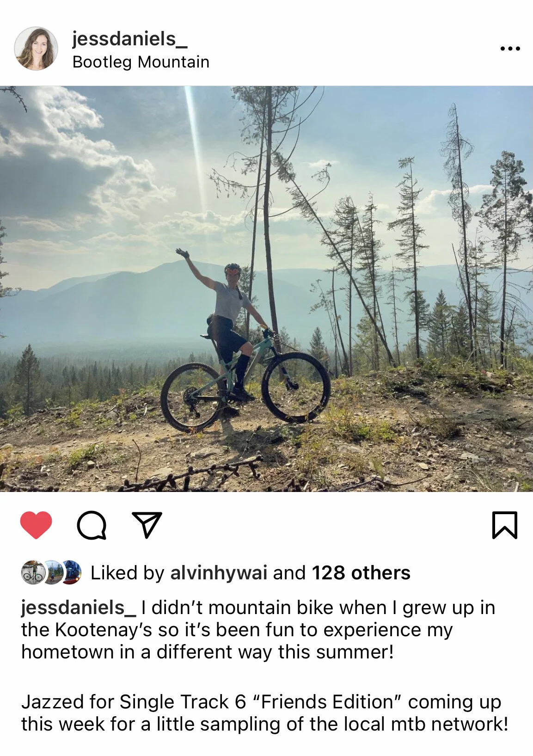Share the post using the paper plane icon
Screen dimensions: 533x756
pos(147,525)
